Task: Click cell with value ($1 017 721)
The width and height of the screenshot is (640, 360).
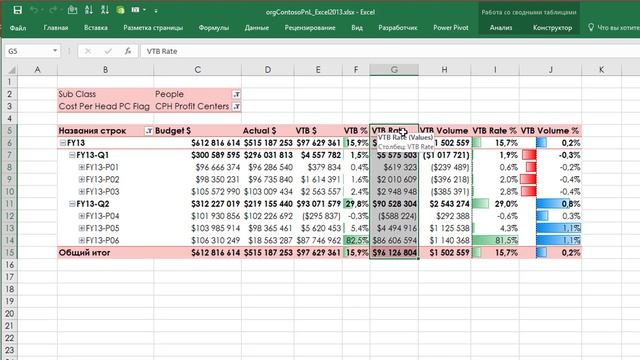Action: tap(444, 155)
